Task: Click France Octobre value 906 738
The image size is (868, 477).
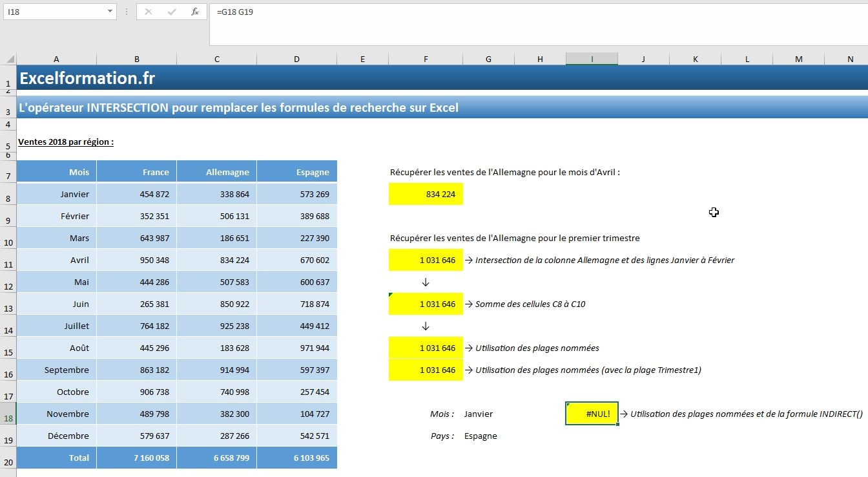Action: click(x=136, y=392)
